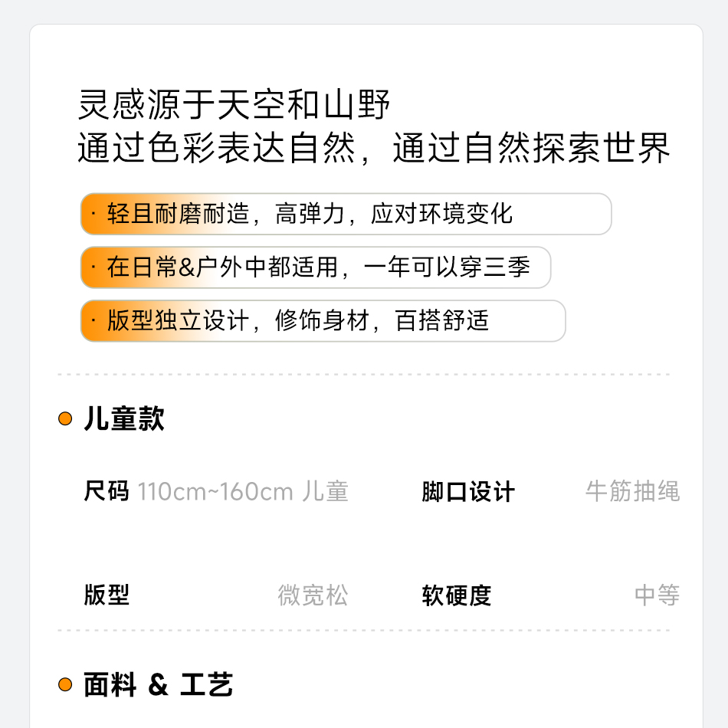Click the 尺码 label
This screenshot has height=728, width=728.
pyautogui.click(x=107, y=491)
